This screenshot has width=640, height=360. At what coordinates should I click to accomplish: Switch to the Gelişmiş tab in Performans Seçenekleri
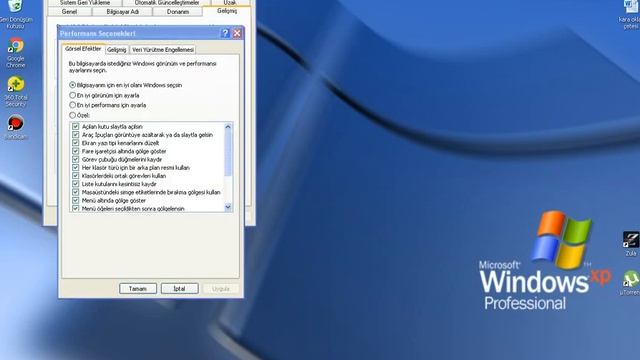click(x=117, y=50)
